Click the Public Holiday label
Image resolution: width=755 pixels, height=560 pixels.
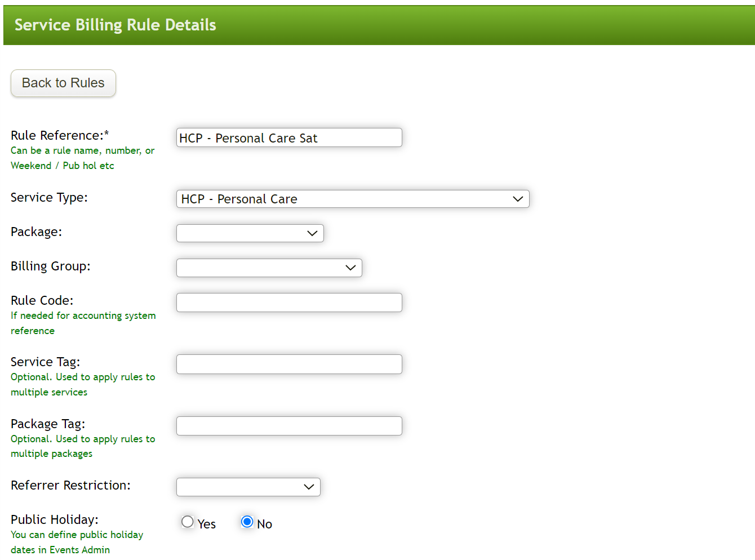click(x=55, y=519)
